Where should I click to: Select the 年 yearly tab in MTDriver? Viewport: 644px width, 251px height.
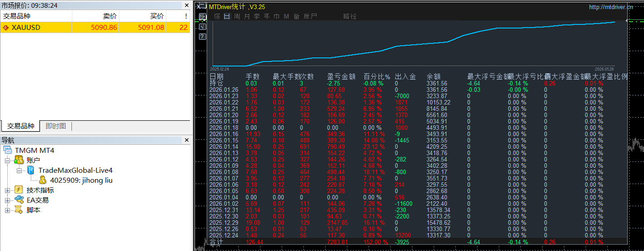(267, 16)
